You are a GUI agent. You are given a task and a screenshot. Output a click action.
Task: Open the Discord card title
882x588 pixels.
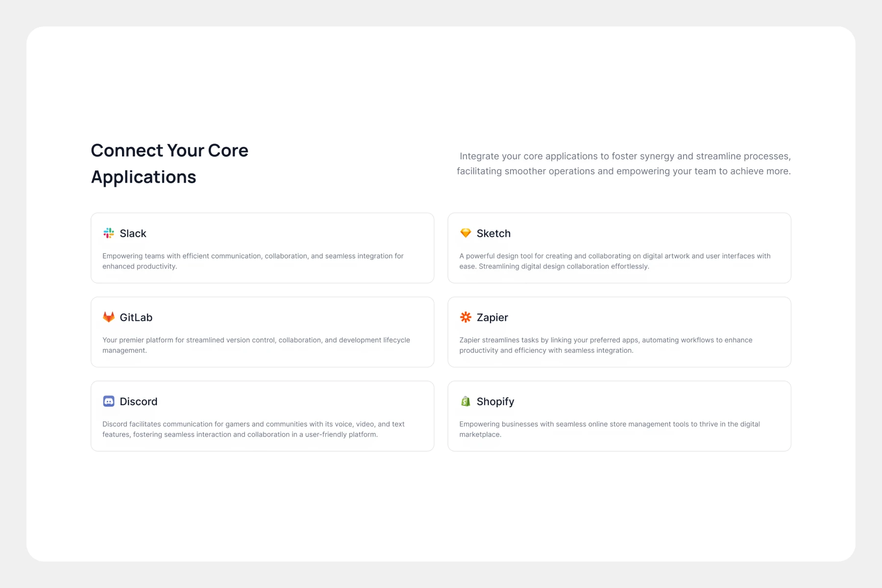coord(138,402)
